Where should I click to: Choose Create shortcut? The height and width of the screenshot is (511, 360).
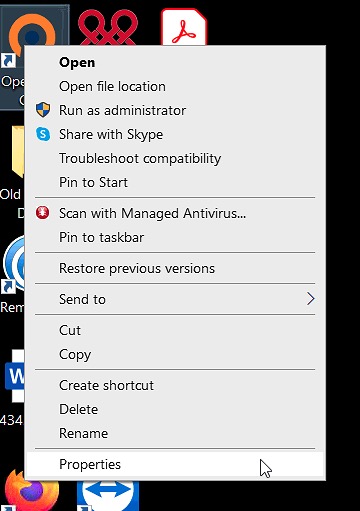click(x=175, y=385)
